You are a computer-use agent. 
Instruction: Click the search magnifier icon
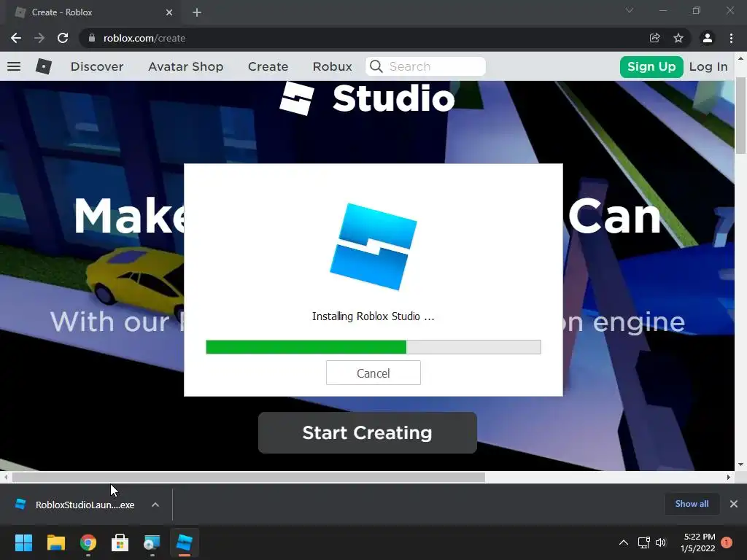(376, 66)
